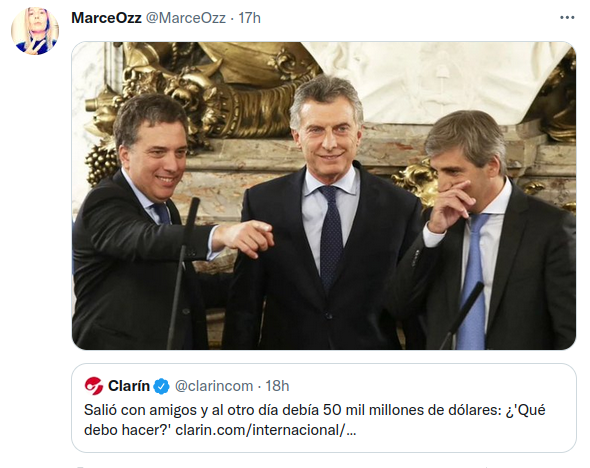
Task: Click the @MarceOzz handle
Action: point(186,18)
